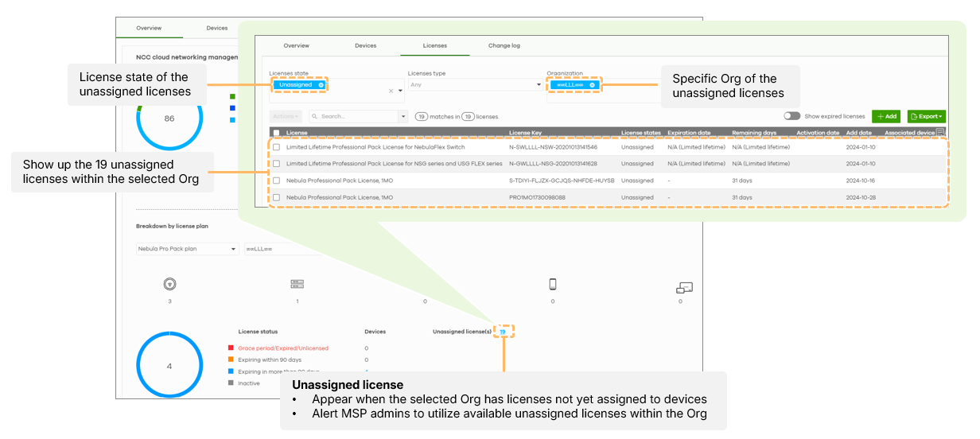Image resolution: width=980 pixels, height=439 pixels.
Task: Click add date 2024-10-28
Action: (860, 197)
